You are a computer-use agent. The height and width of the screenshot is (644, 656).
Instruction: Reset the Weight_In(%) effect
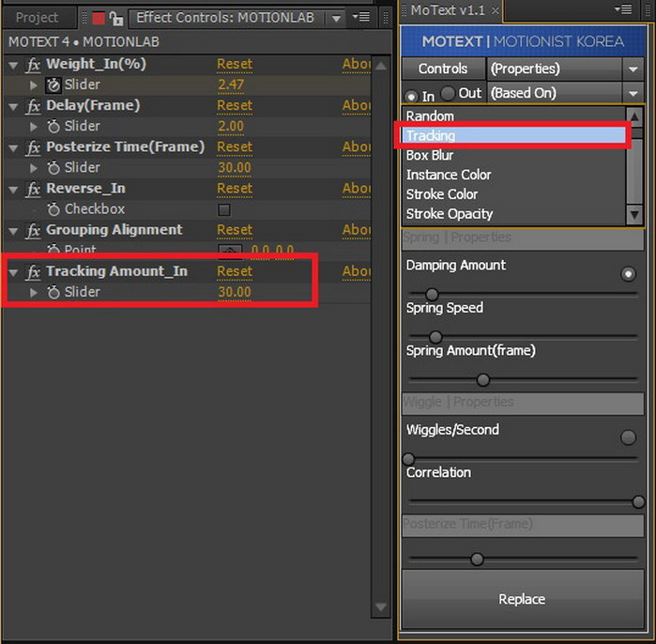(235, 65)
